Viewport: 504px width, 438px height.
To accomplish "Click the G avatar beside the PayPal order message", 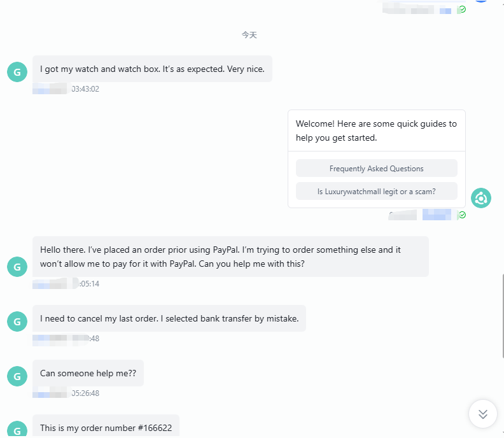I will click(17, 266).
